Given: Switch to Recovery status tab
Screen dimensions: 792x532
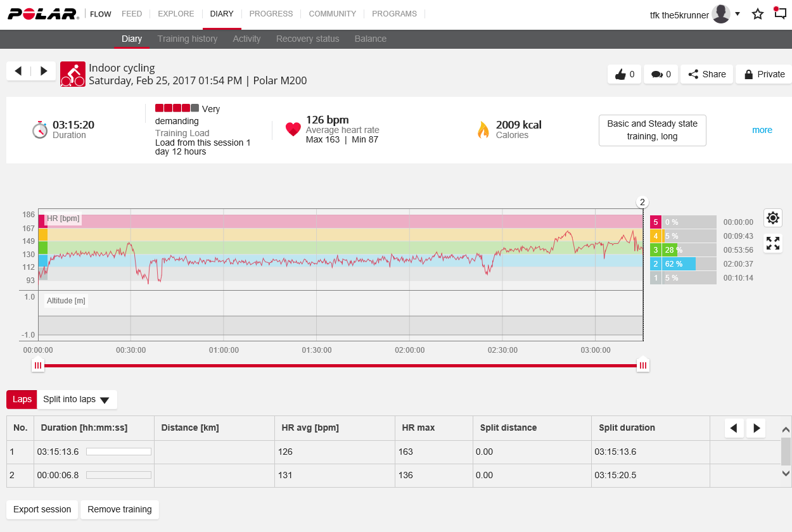Looking at the screenshot, I should [x=307, y=39].
